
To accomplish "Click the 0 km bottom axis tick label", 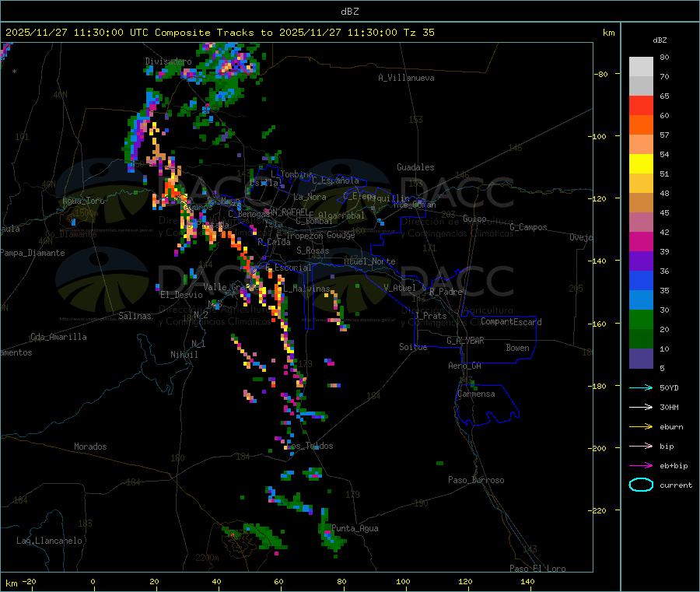I will click(x=93, y=582).
